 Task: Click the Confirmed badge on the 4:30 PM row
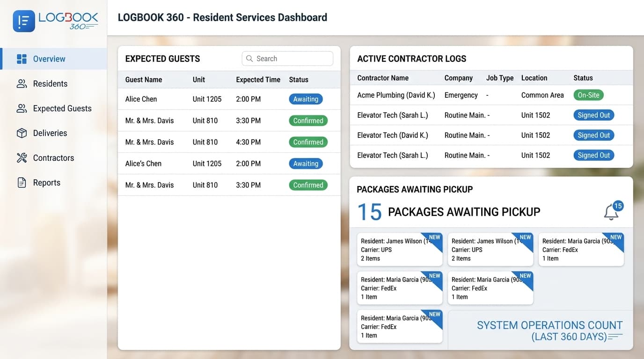pos(308,142)
